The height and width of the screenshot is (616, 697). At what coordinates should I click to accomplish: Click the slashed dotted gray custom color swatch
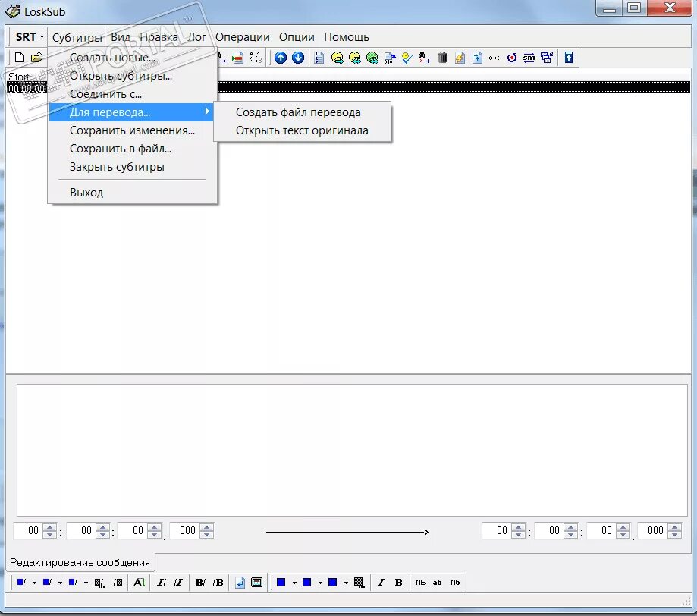(99, 583)
